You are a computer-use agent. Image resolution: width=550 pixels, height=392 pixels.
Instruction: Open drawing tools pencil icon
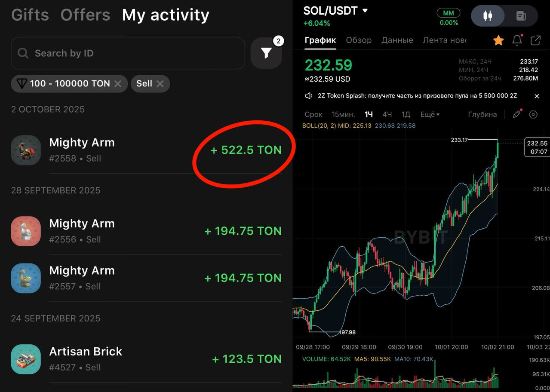tap(517, 114)
